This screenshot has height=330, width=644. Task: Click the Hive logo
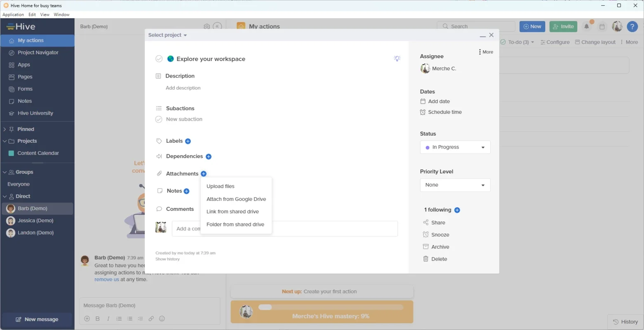[21, 26]
